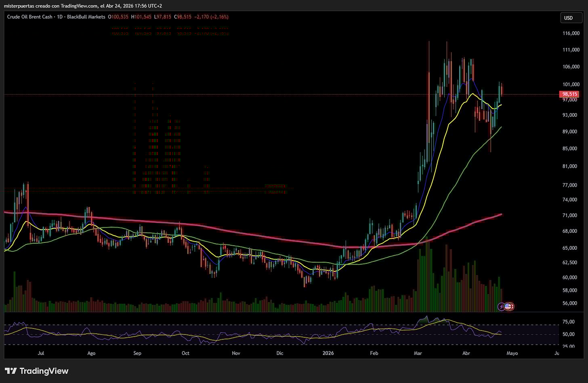Select the low value 'L97,815'

coord(163,17)
